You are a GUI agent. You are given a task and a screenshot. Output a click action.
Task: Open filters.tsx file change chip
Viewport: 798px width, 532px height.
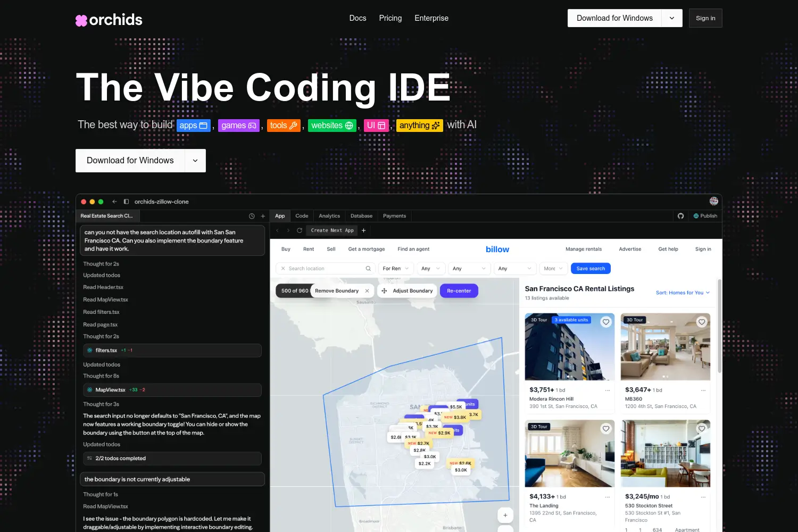[172, 351]
